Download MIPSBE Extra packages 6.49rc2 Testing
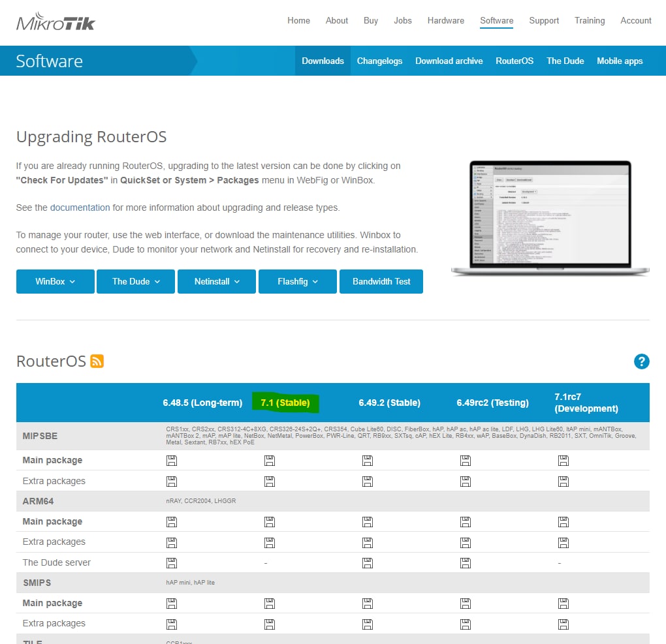Viewport: 666px width, 644px height. click(x=466, y=482)
